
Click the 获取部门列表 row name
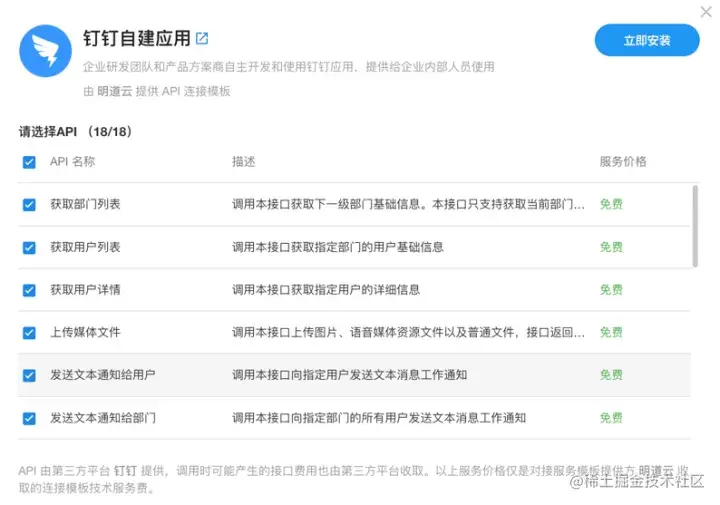click(85, 204)
